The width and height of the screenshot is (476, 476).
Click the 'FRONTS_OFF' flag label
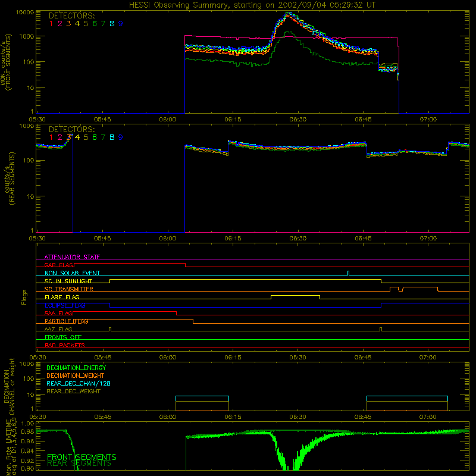(x=63, y=337)
